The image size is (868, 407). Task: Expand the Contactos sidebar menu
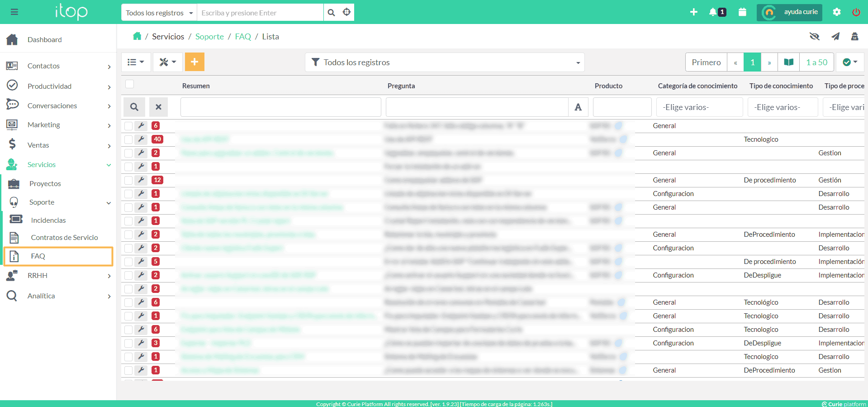pyautogui.click(x=58, y=66)
